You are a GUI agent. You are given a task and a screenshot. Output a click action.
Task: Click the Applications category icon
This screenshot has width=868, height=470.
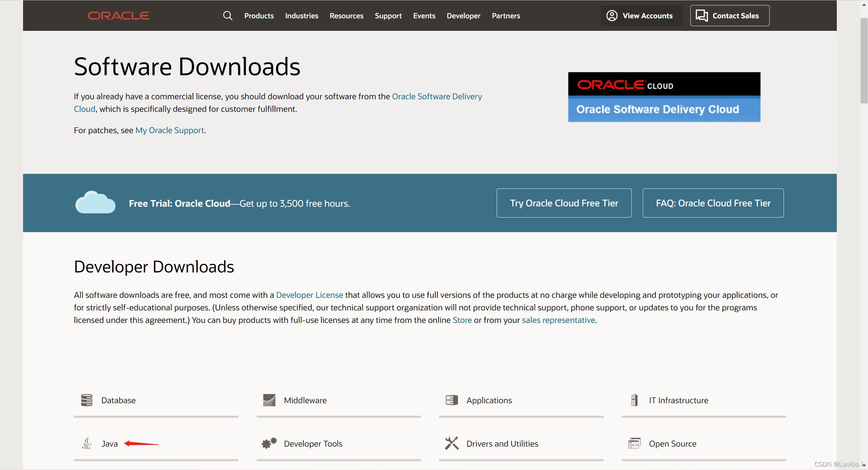[452, 400]
